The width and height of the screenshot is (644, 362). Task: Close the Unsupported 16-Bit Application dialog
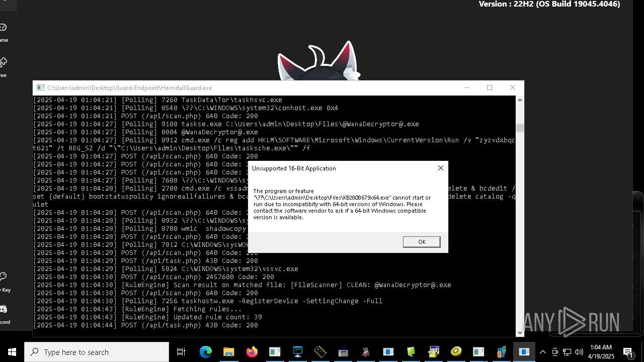[x=441, y=168]
